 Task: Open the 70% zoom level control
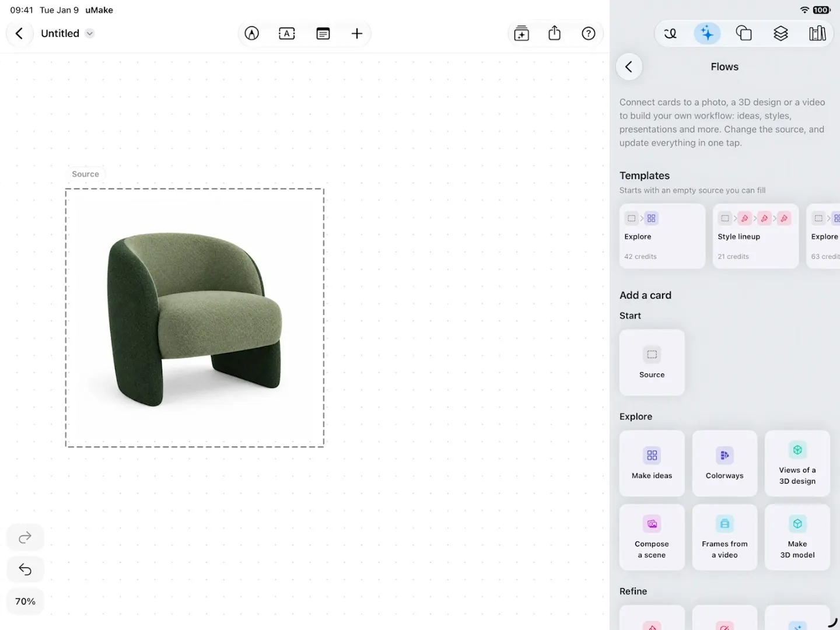click(25, 601)
